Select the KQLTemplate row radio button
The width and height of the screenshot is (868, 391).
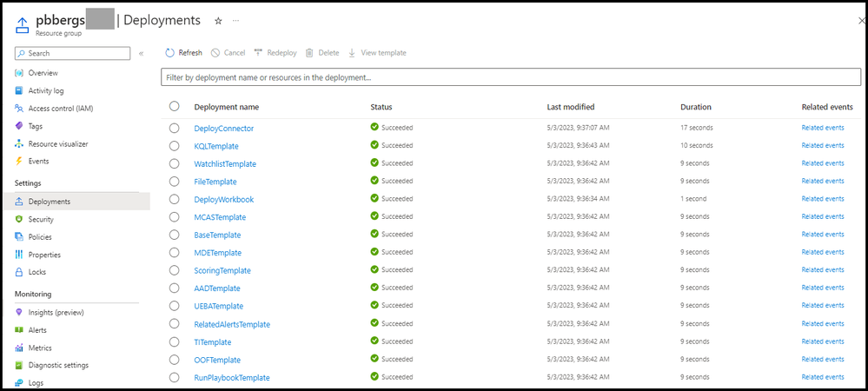point(175,146)
